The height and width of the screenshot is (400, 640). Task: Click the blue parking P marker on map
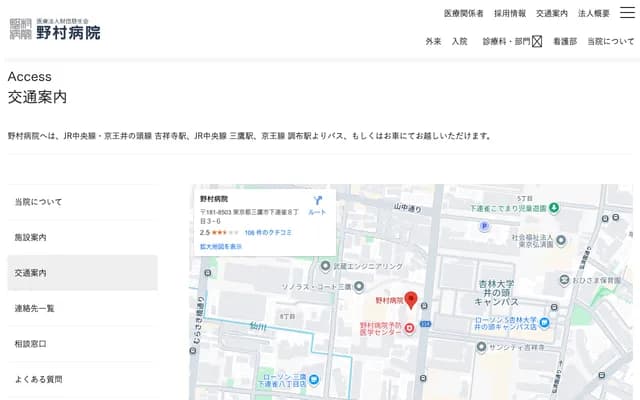click(484, 226)
